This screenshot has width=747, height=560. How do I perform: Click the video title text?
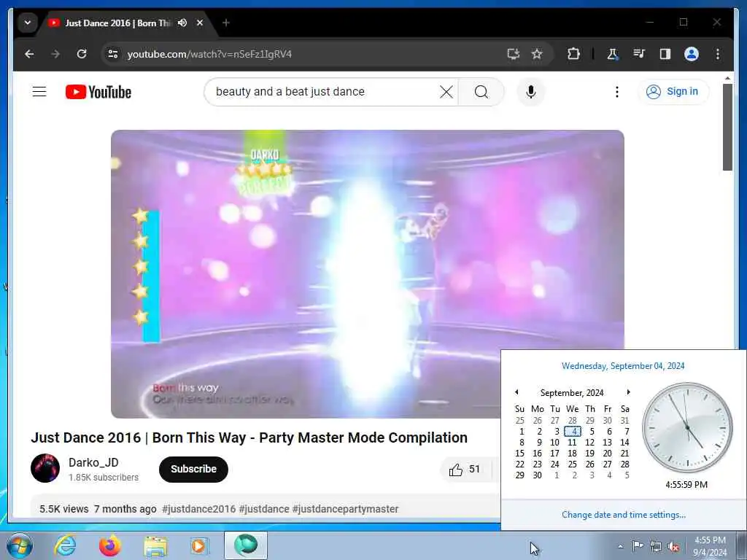coord(249,437)
